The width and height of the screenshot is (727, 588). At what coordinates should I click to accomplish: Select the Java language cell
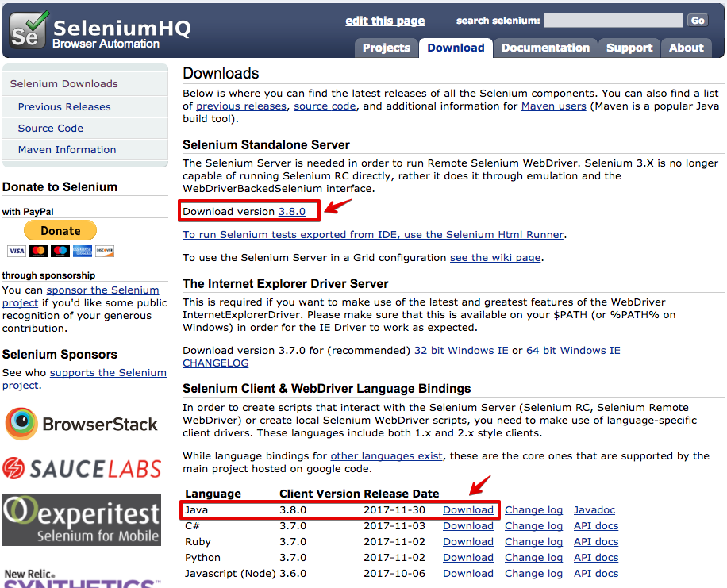[x=196, y=510]
